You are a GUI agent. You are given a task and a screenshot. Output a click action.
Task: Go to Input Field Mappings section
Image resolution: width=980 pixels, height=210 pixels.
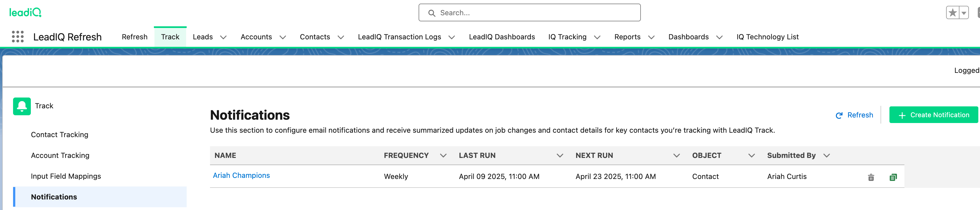[66, 176]
